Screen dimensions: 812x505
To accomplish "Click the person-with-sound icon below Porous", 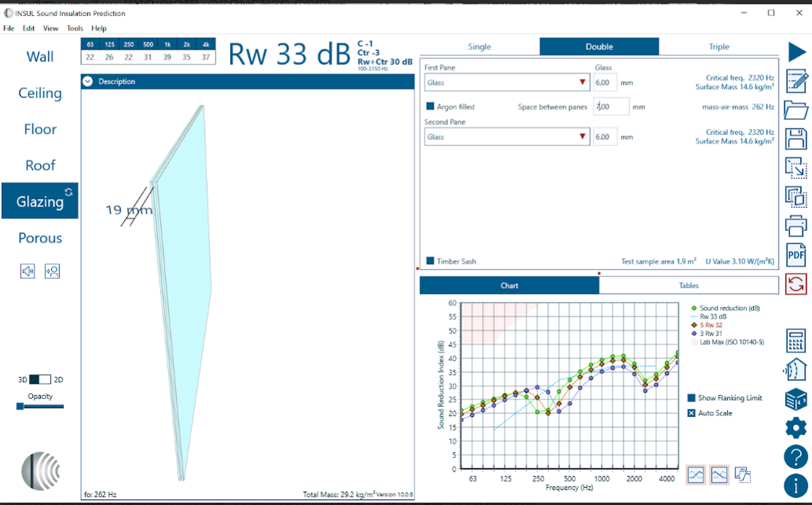I will (x=52, y=271).
